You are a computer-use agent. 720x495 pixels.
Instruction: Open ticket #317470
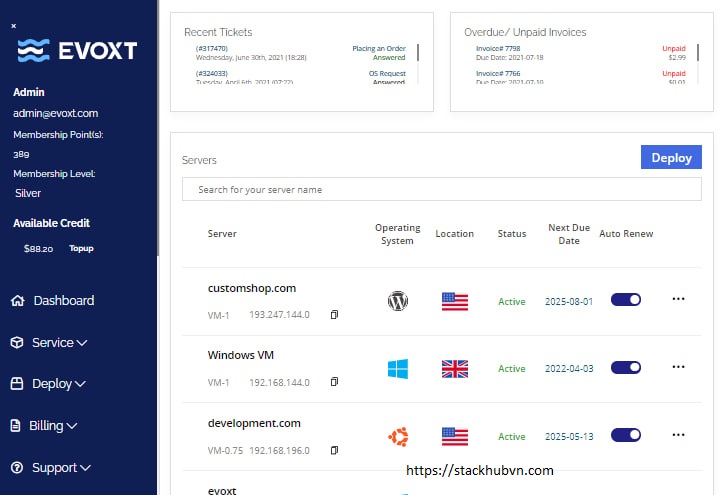coord(212,48)
